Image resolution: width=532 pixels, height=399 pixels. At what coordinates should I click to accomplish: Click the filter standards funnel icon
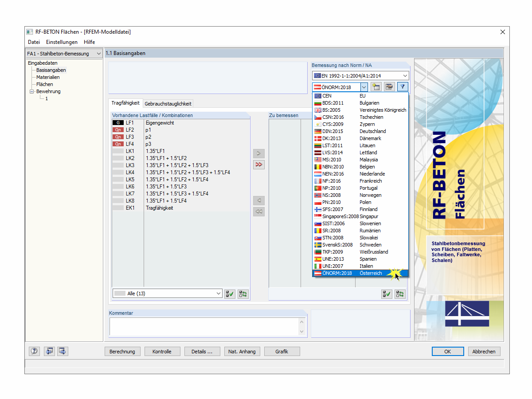point(403,87)
